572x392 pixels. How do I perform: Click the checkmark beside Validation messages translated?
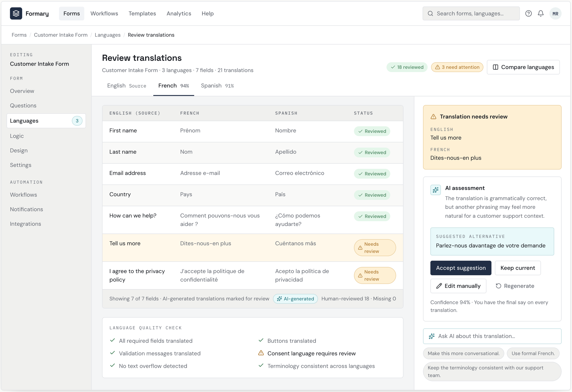click(113, 353)
